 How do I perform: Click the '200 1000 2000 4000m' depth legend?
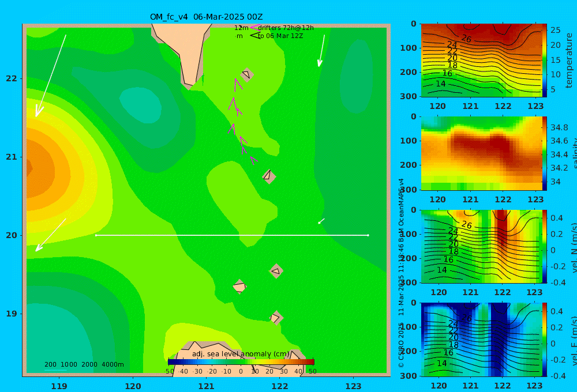pos(84,364)
